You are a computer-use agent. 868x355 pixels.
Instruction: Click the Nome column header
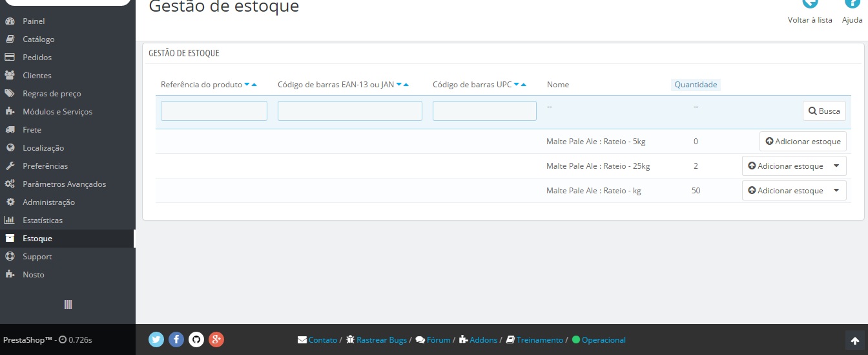(x=558, y=85)
